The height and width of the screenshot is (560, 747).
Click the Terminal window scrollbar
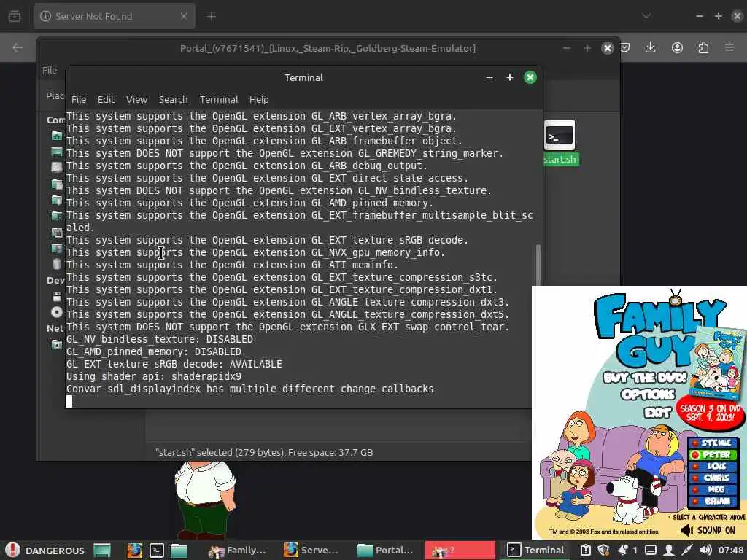pyautogui.click(x=538, y=265)
